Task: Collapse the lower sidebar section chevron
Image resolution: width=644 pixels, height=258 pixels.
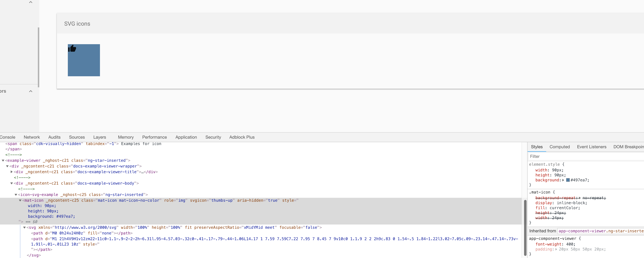Action: [x=31, y=91]
